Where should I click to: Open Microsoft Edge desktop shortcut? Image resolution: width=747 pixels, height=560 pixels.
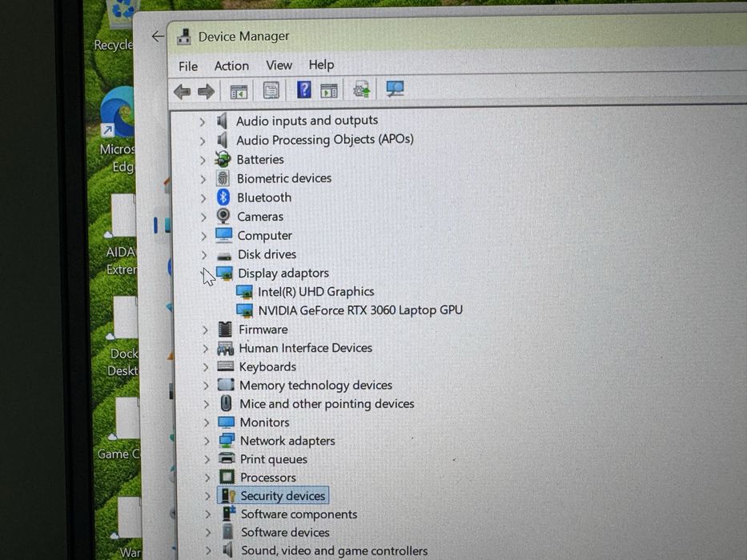tap(118, 131)
